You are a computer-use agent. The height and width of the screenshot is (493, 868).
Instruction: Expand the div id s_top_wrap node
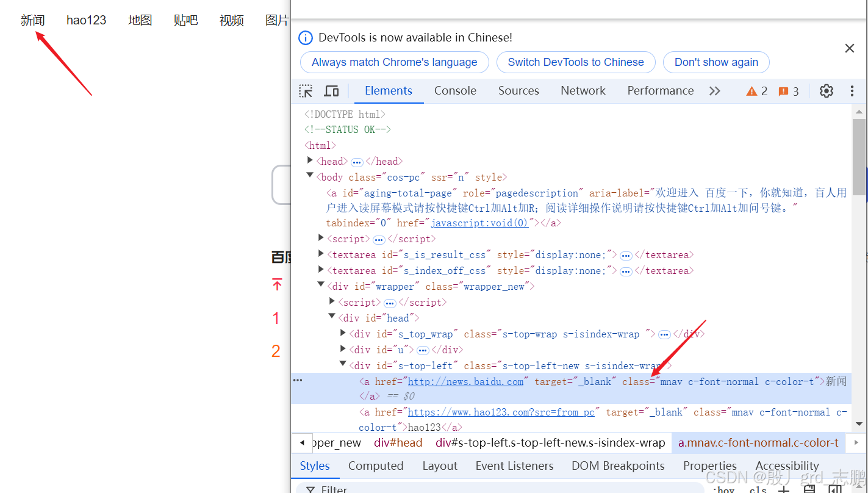[x=343, y=333]
